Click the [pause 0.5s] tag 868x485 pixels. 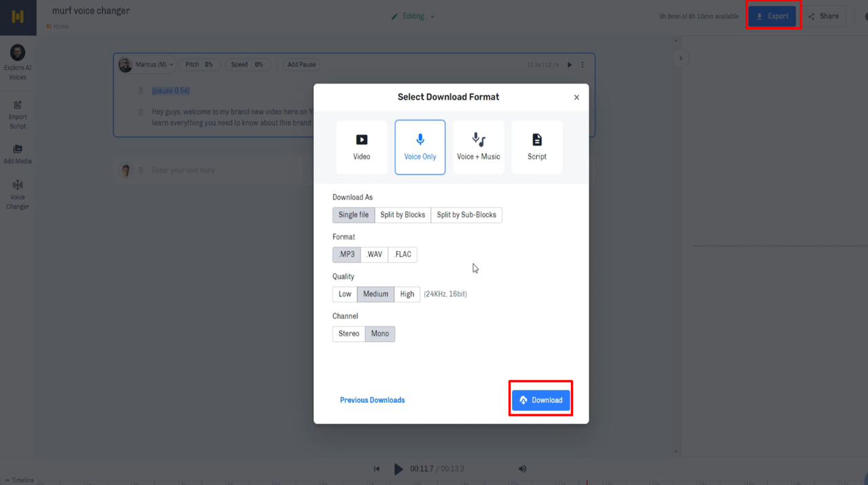[x=171, y=91]
